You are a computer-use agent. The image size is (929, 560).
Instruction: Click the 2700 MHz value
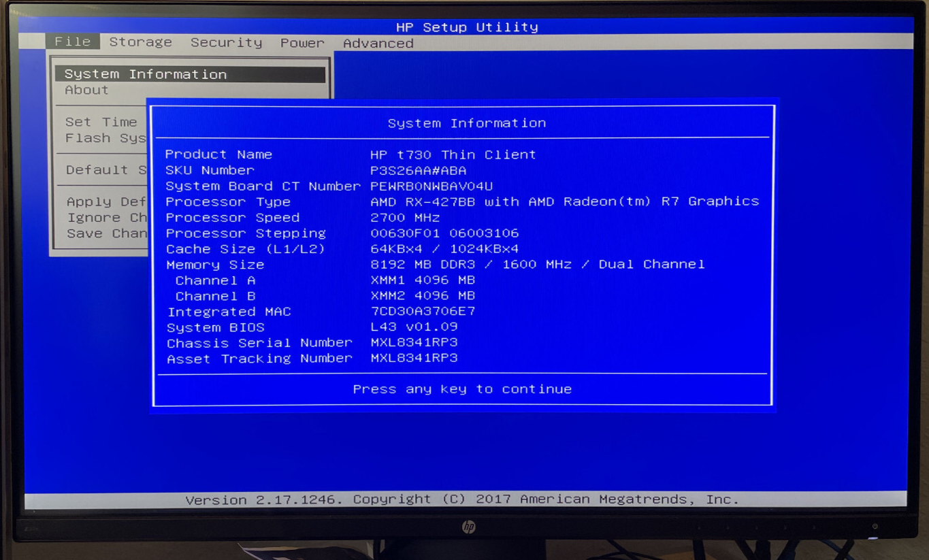coord(405,218)
